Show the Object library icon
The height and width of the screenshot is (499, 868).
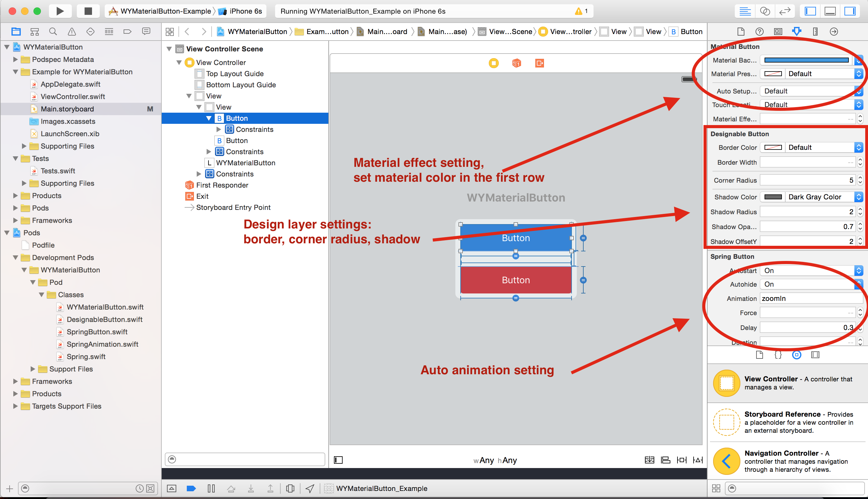pos(796,355)
